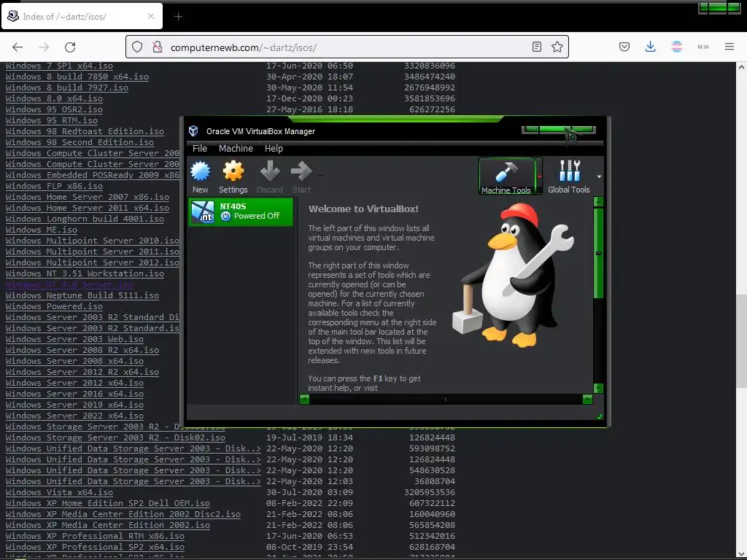Reload the browser page
The image size is (747, 560).
70,47
